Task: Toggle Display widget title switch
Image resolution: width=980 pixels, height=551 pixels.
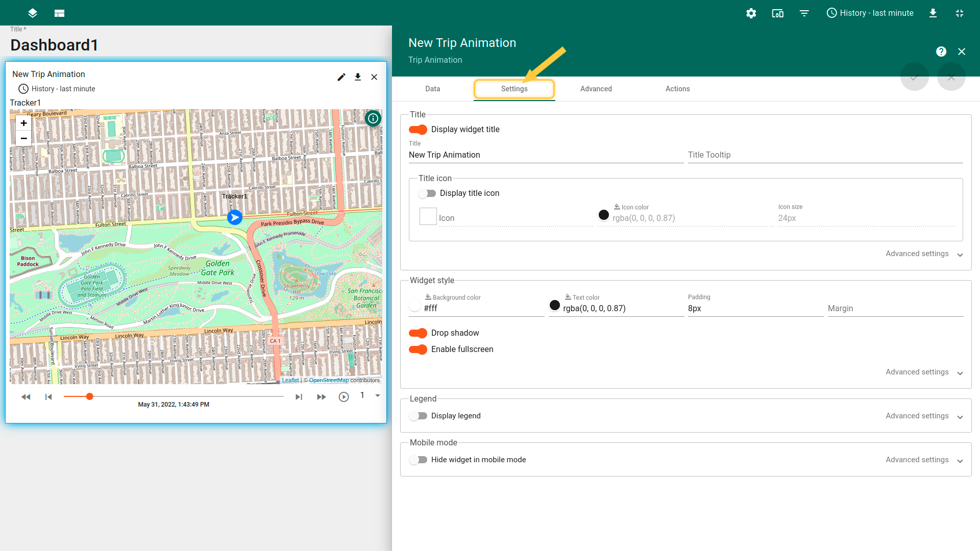Action: pos(418,130)
